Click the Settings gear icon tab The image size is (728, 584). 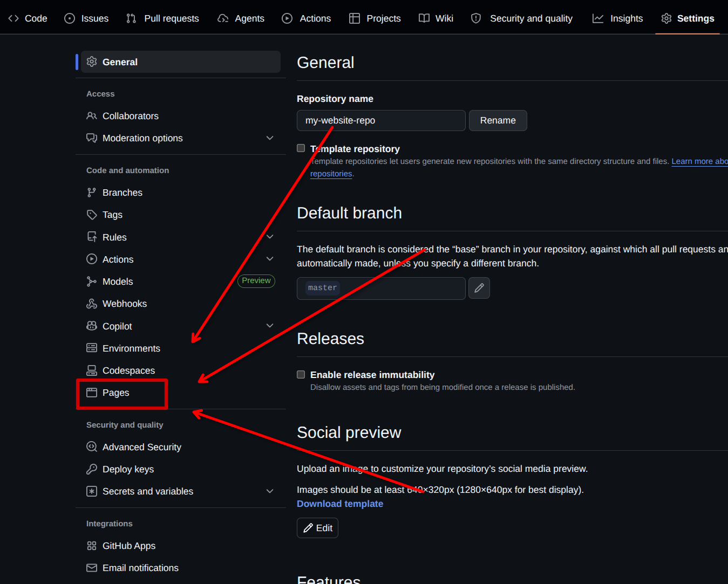tap(666, 18)
